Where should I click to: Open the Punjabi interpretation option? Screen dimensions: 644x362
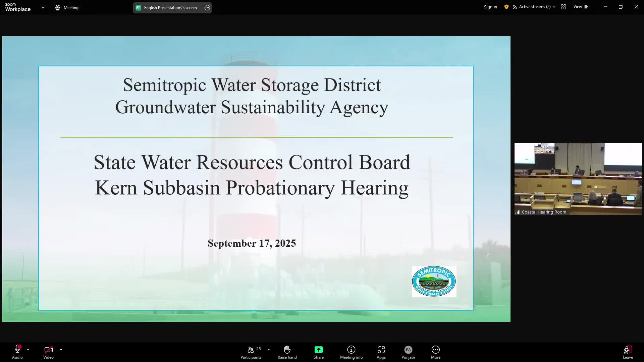(x=408, y=352)
